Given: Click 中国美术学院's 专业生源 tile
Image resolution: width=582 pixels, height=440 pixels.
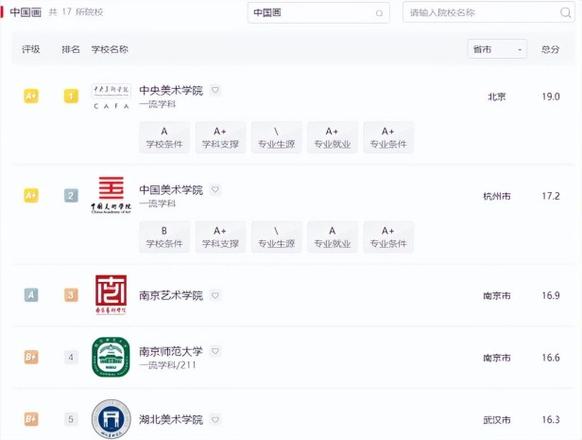Looking at the screenshot, I should [x=277, y=237].
